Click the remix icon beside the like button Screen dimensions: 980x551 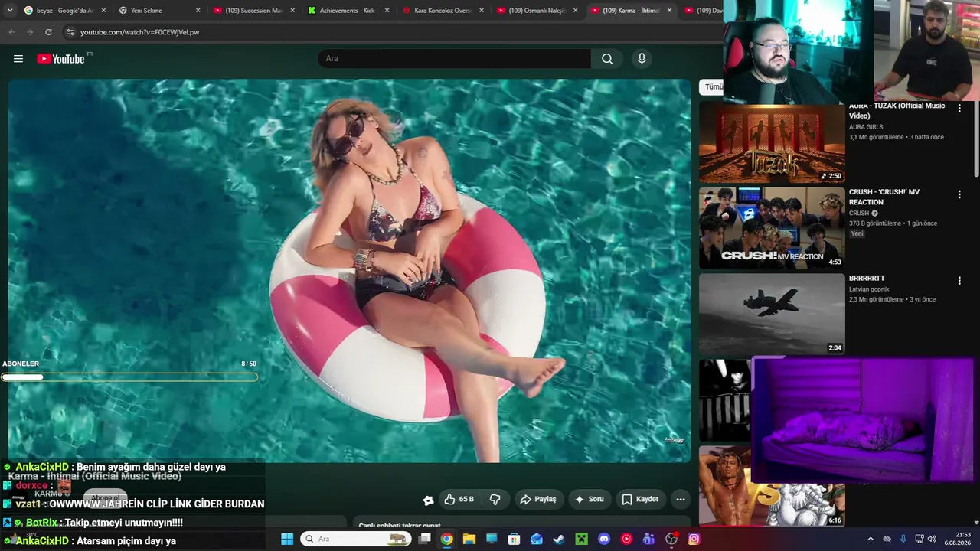click(x=428, y=500)
